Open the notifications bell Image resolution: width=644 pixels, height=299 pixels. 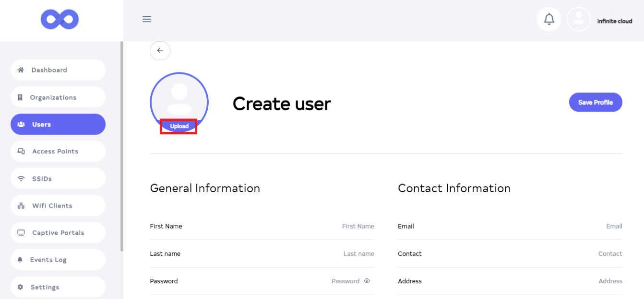tap(549, 19)
